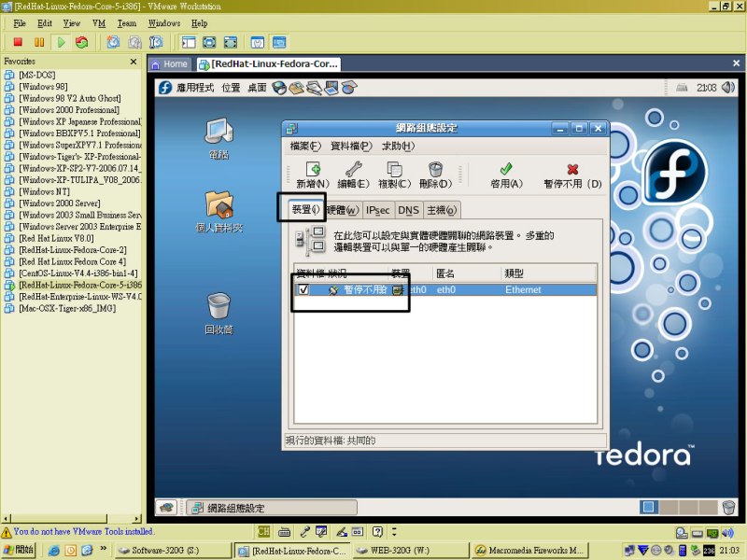Image resolution: width=747 pixels, height=560 pixels.
Task: Open the Help menu in VMware
Action: point(199,22)
